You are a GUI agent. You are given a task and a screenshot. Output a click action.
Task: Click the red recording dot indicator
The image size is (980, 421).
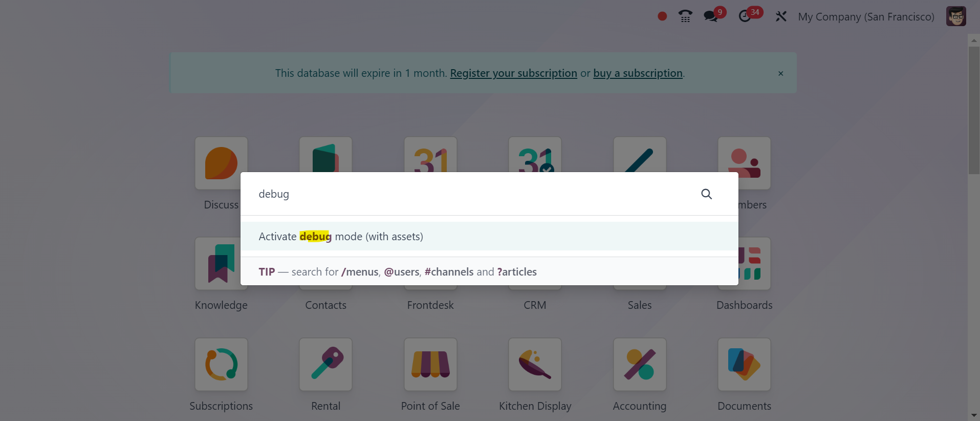pyautogui.click(x=662, y=16)
